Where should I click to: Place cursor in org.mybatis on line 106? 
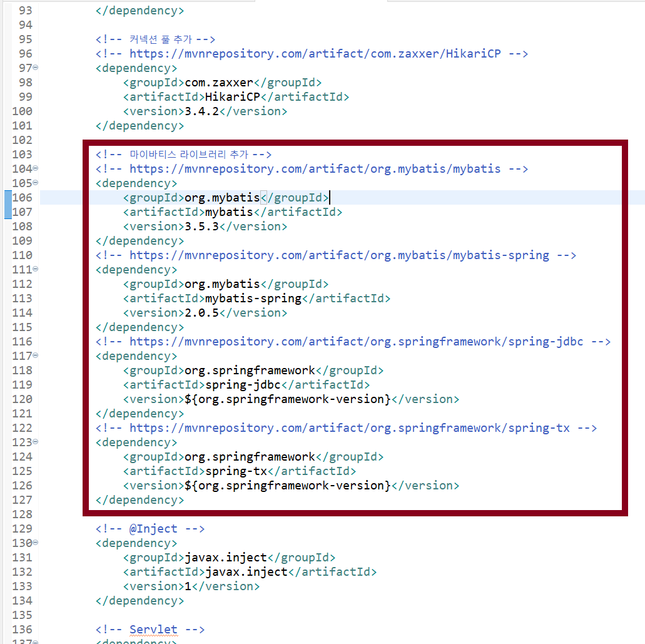pyautogui.click(x=222, y=198)
